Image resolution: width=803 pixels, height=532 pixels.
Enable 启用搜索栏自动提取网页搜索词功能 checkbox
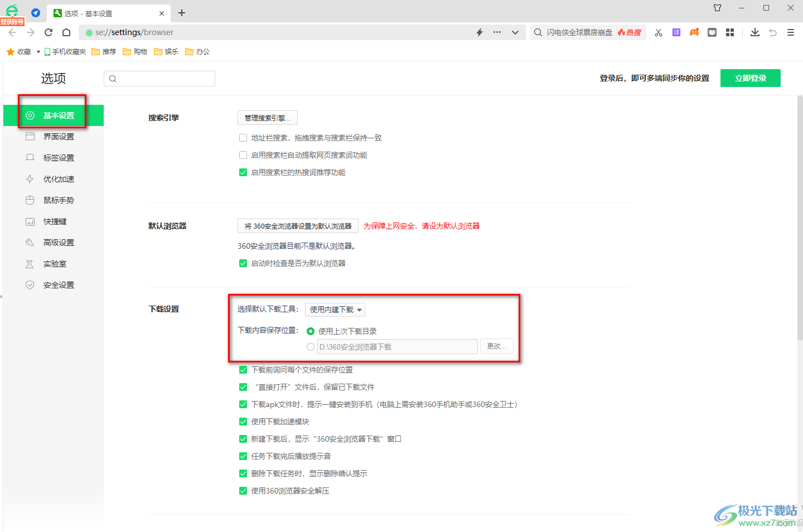coord(243,155)
